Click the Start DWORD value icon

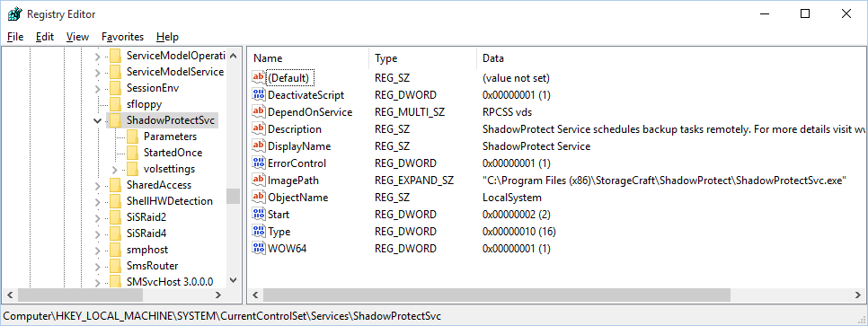tap(259, 215)
